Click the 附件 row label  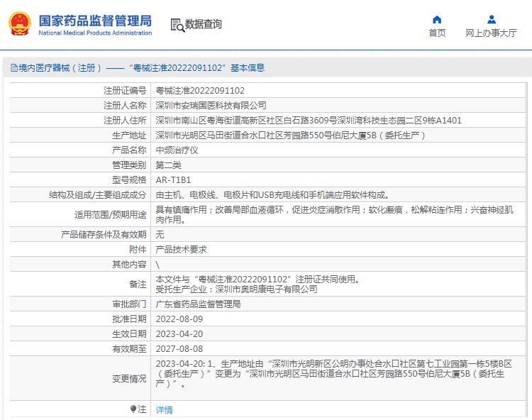point(138,249)
